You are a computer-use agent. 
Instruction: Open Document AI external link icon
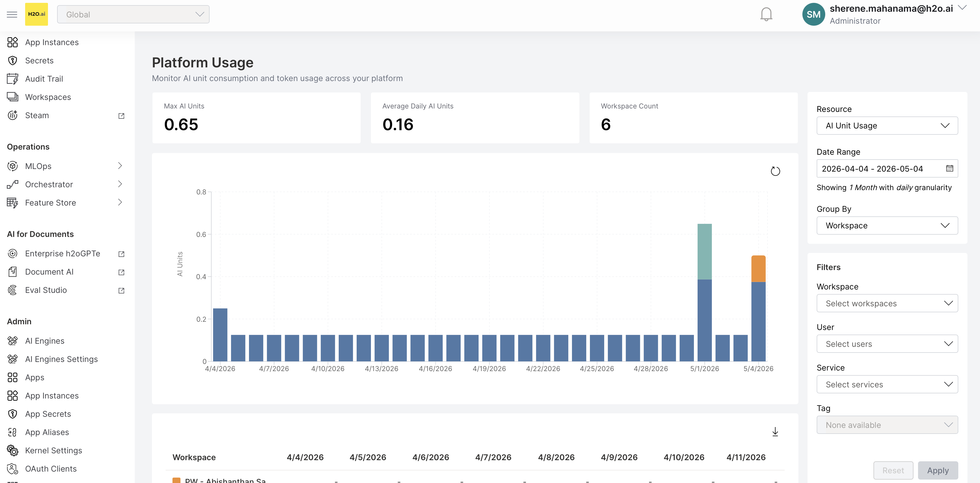(121, 272)
